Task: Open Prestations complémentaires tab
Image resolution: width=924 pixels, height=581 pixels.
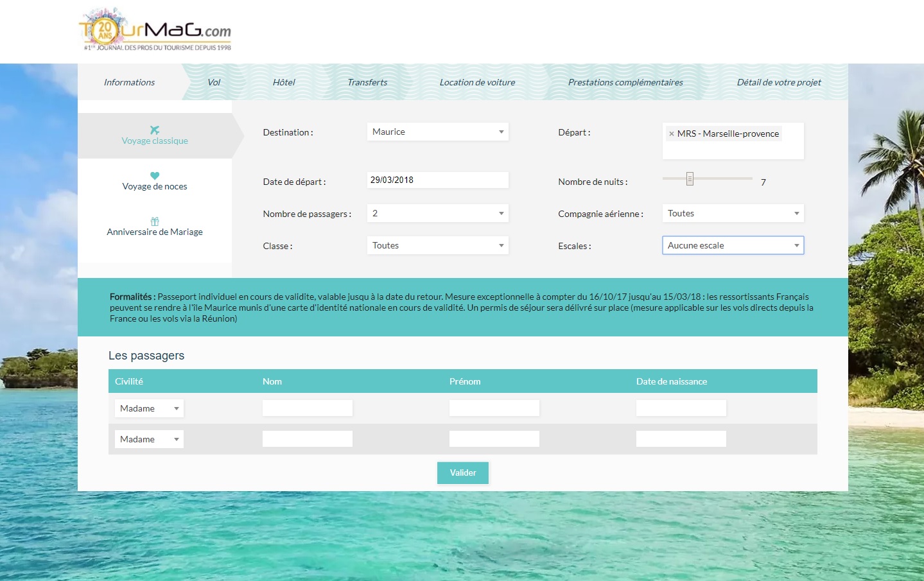Action: point(625,83)
